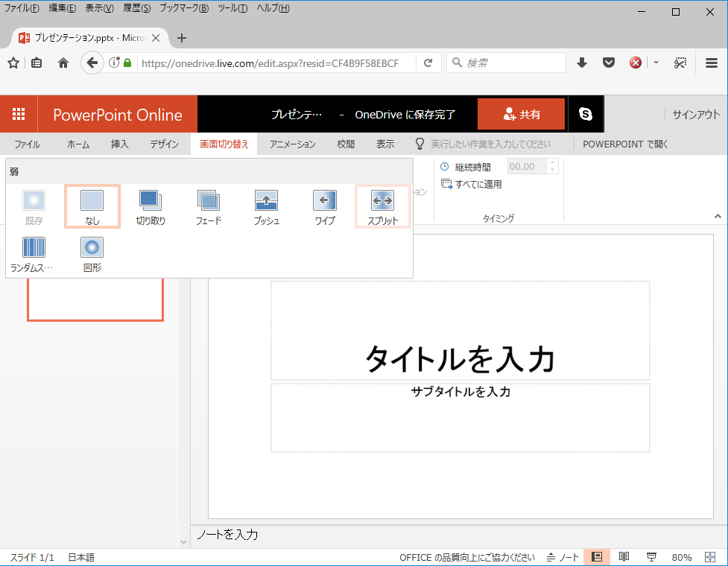Click the 継続時間 duration input field
The height and width of the screenshot is (566, 728).
[x=527, y=167]
